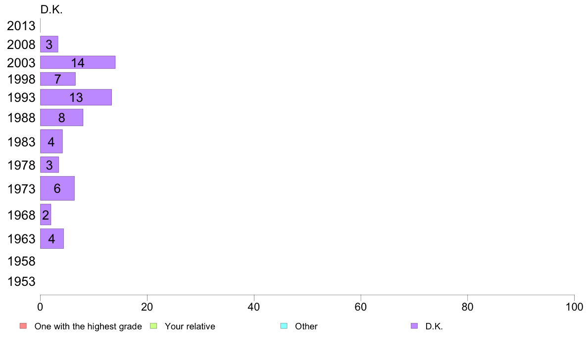Screen dimensions: 588x364
Task: Click the red 'One with the highest grade' legend swatch
Action: tap(23, 326)
